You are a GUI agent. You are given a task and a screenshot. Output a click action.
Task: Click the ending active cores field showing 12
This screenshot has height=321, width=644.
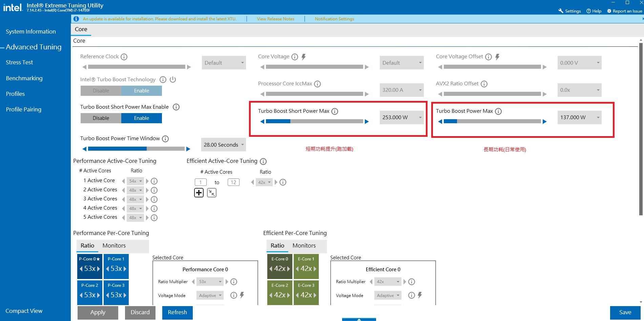(x=233, y=183)
